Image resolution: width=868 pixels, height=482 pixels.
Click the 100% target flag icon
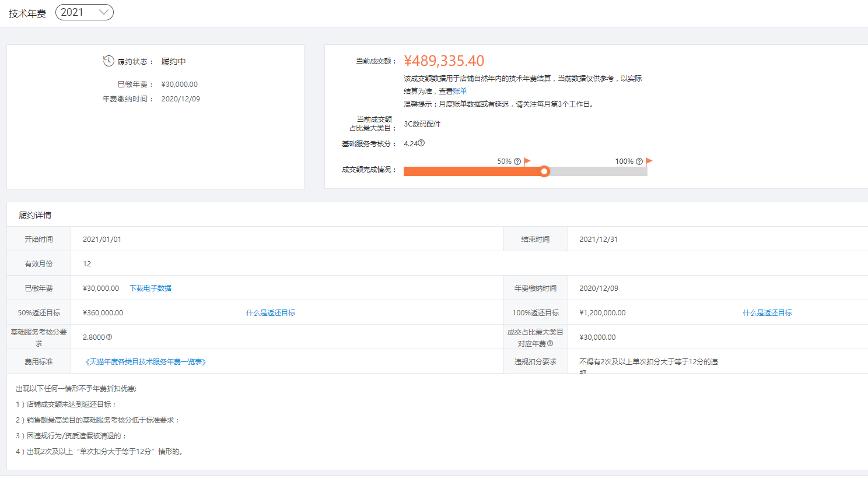point(649,161)
